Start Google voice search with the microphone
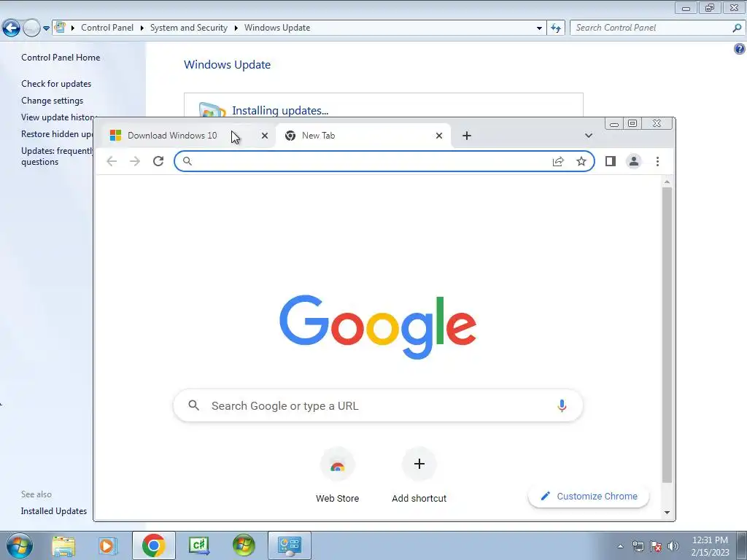 coord(562,405)
